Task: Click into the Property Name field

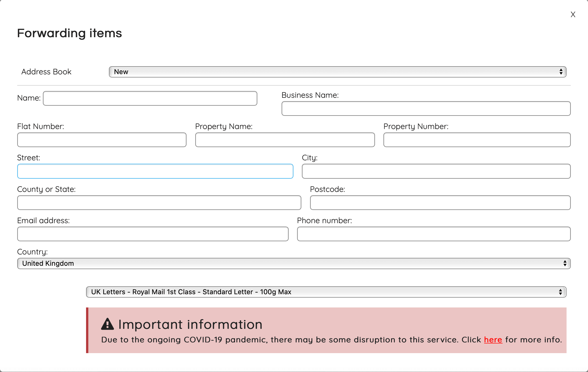Action: (x=285, y=140)
